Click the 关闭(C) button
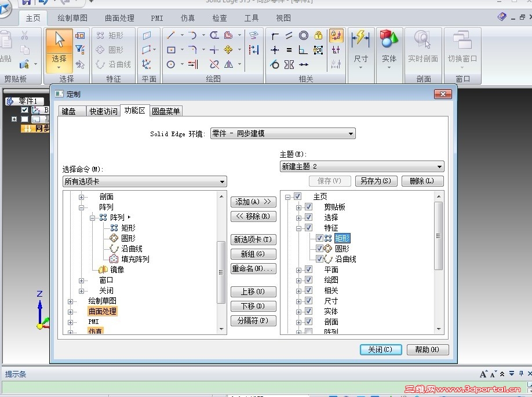 click(x=381, y=349)
